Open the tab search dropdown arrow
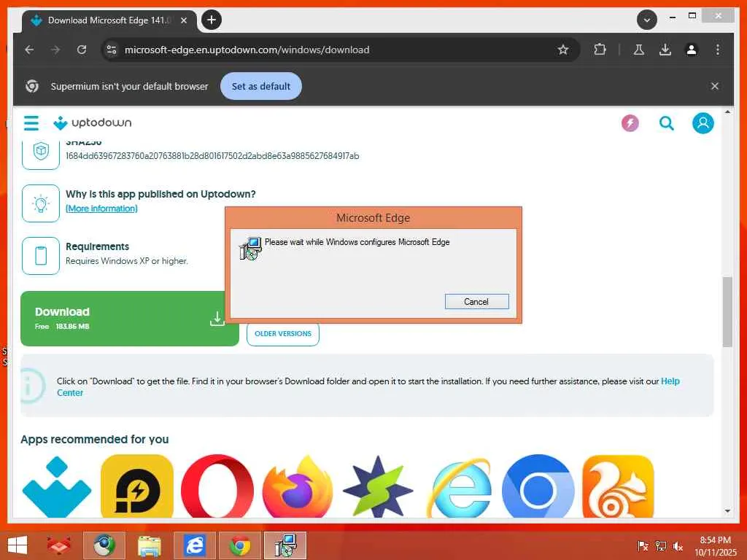747x560 pixels. [x=647, y=20]
